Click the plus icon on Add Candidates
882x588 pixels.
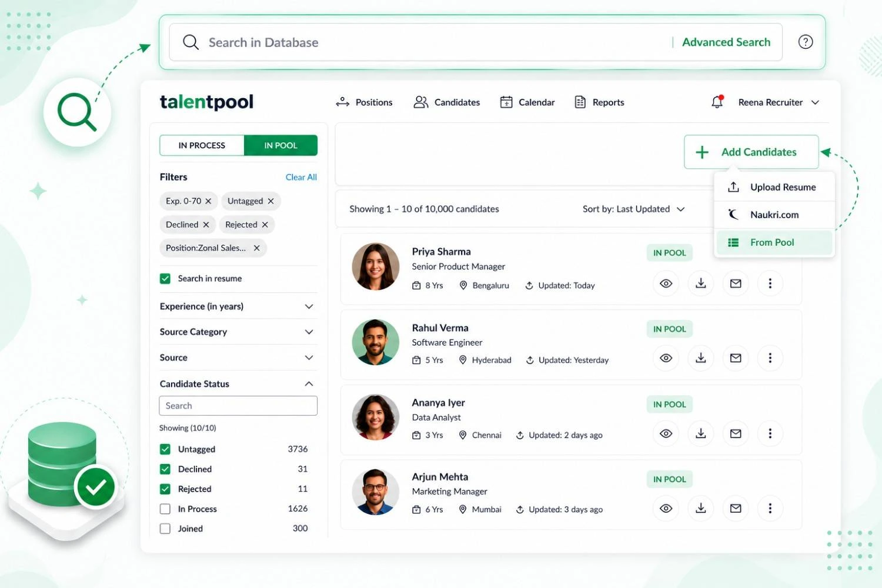(702, 152)
